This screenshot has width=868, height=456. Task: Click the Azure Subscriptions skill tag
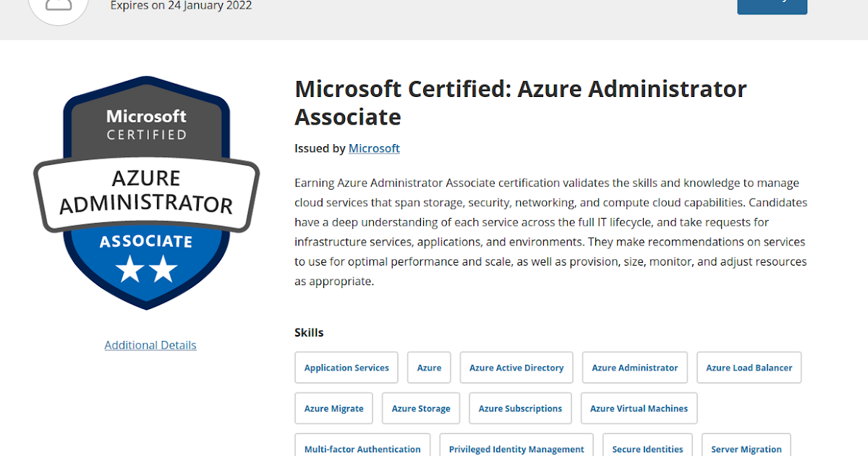click(519, 408)
